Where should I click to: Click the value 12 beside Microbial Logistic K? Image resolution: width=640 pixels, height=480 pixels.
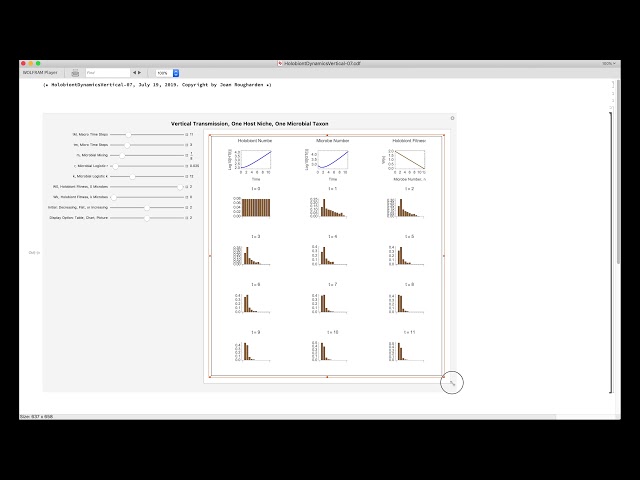[x=191, y=176]
